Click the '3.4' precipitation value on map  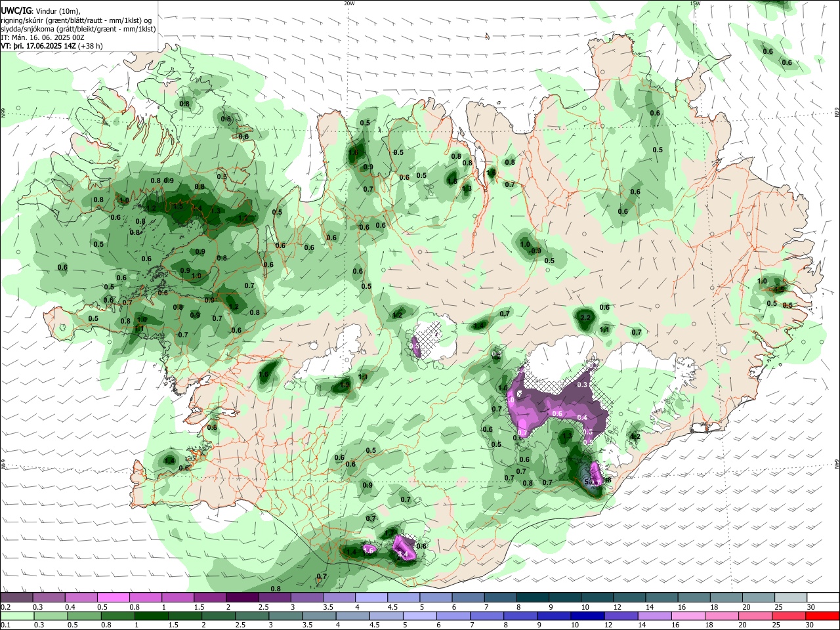[x=404, y=555]
